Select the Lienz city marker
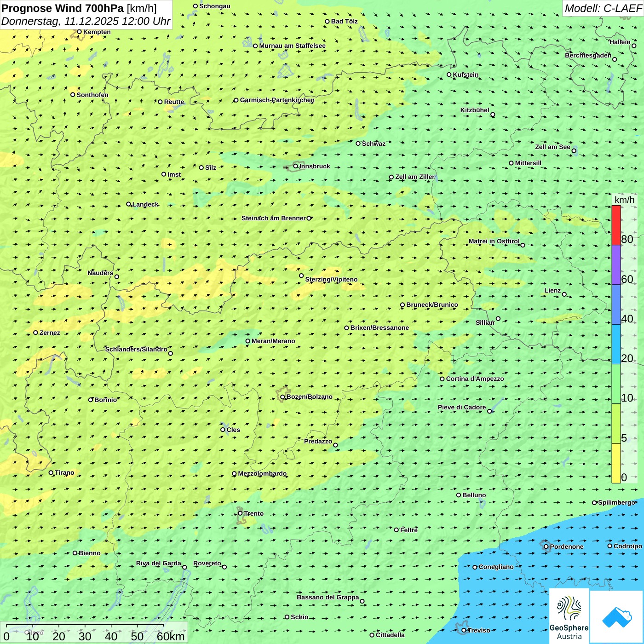644x644 pixels. [x=564, y=294]
